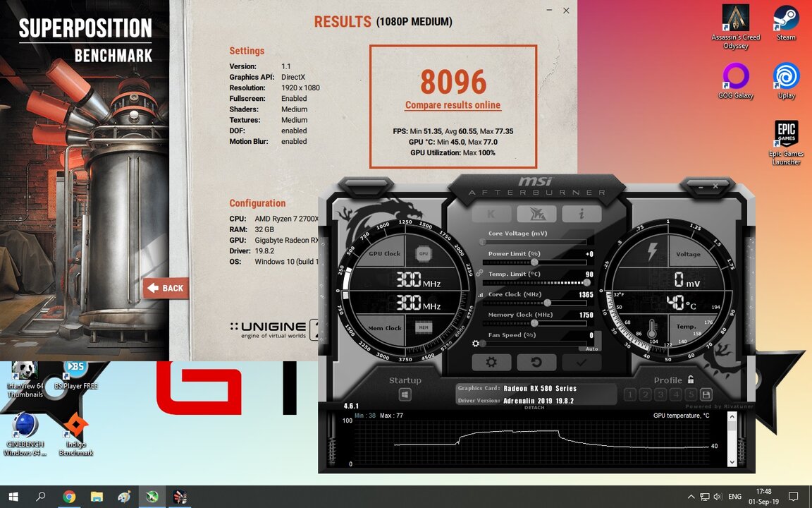Toggle link between power and temp limits

[x=479, y=272]
